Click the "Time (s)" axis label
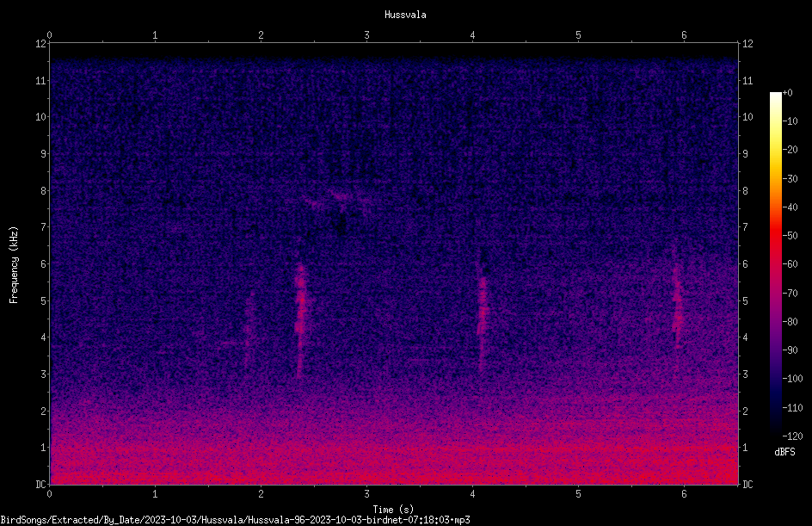This screenshot has width=812, height=526. click(393, 510)
